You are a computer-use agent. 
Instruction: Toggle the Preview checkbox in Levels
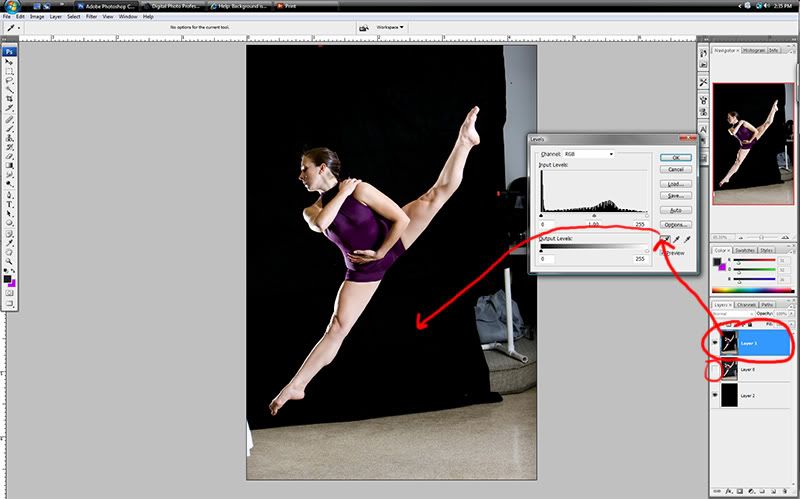click(x=660, y=253)
